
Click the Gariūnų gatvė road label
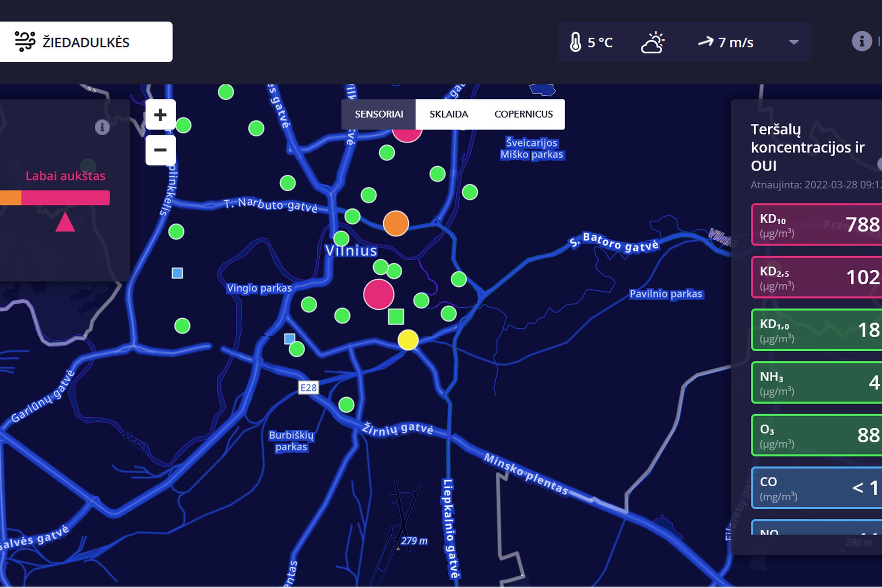pyautogui.click(x=43, y=396)
